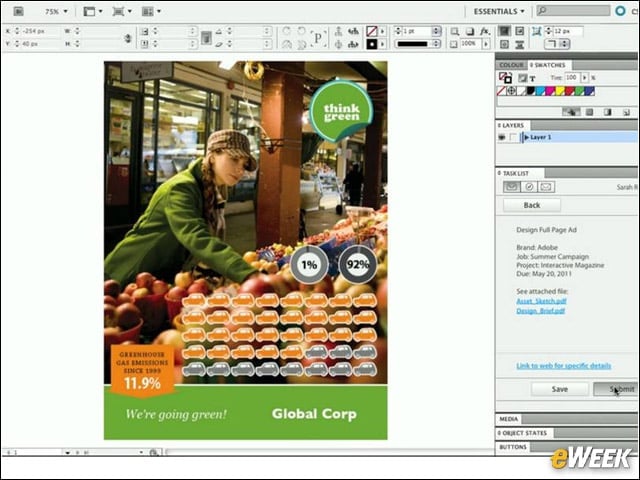
Task: Expand the stroke colour options arrow
Action: (382, 44)
